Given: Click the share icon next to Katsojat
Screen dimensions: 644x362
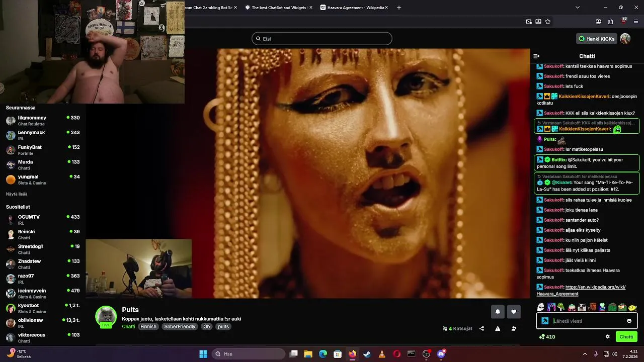Looking at the screenshot, I should pos(481,328).
